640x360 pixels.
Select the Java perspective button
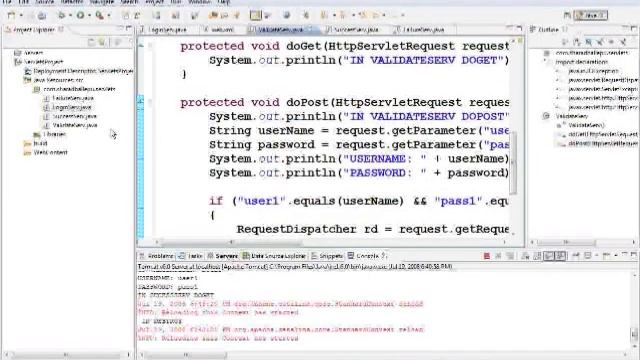(x=591, y=15)
